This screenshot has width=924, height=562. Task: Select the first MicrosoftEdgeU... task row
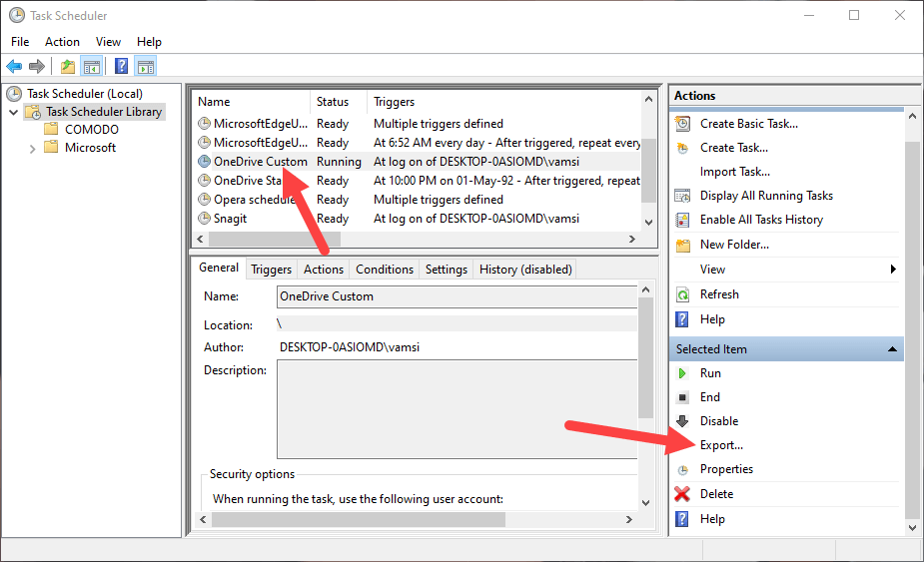418,124
